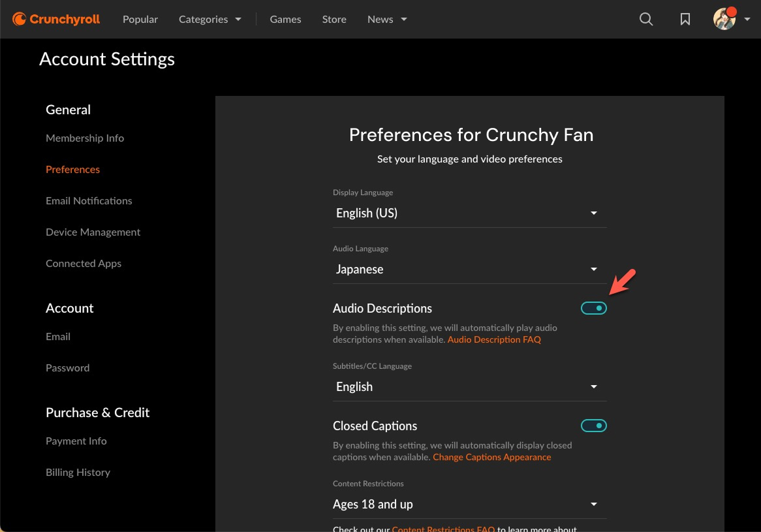This screenshot has height=532, width=761.
Task: Open the Display Language dropdown
Action: (469, 213)
